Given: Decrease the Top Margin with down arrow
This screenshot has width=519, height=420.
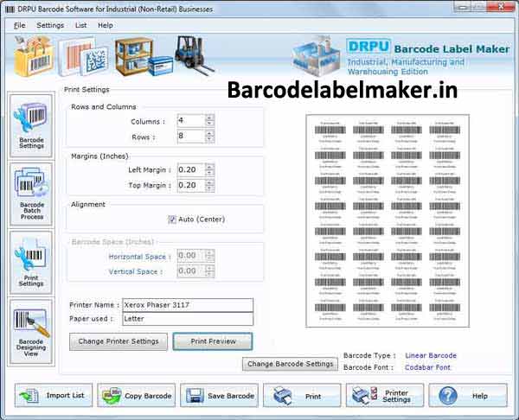Looking at the screenshot, I should click(x=209, y=188).
